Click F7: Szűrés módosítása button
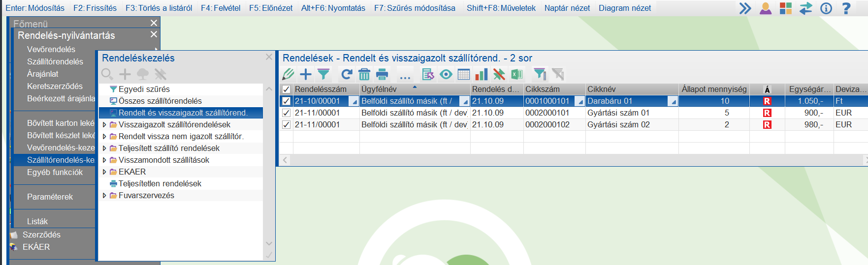Image resolution: width=868 pixels, height=265 pixels. (415, 8)
